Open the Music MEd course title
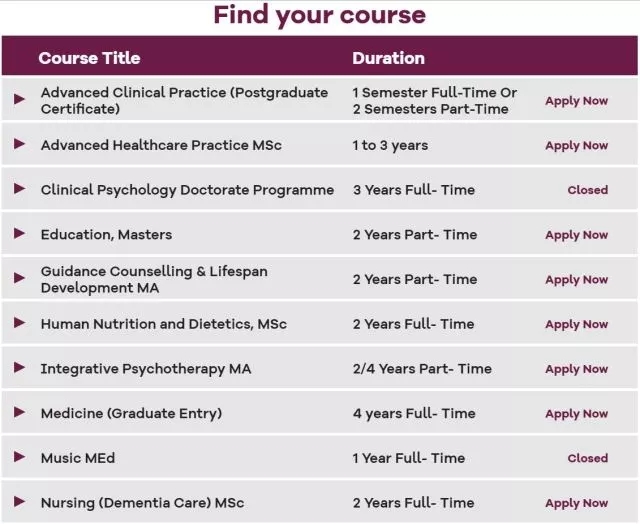 (78, 458)
